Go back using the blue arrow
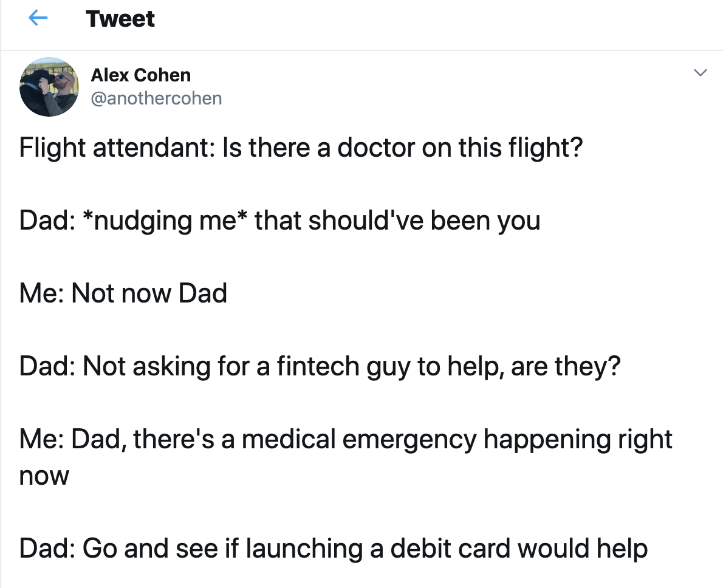The width and height of the screenshot is (723, 588). [38, 18]
